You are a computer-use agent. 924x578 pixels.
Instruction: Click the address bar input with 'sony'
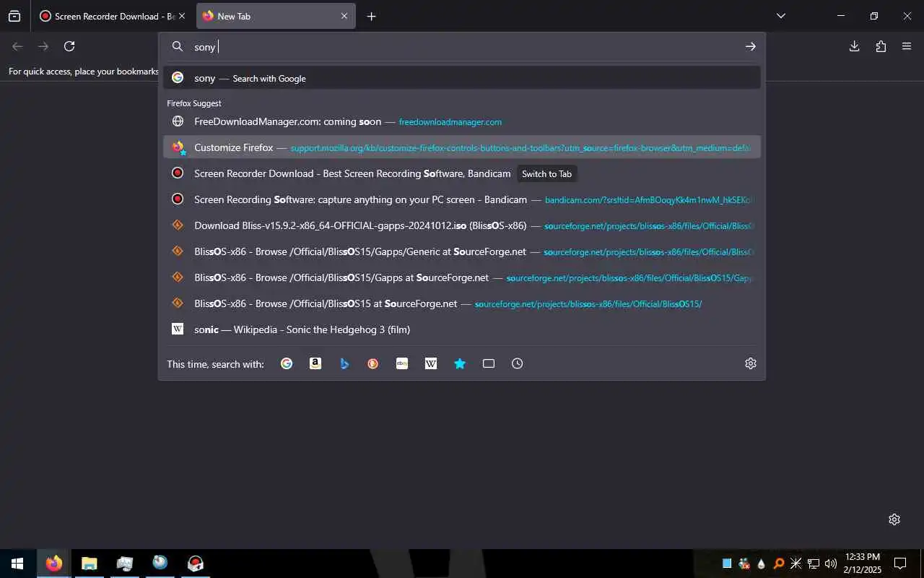(x=462, y=46)
